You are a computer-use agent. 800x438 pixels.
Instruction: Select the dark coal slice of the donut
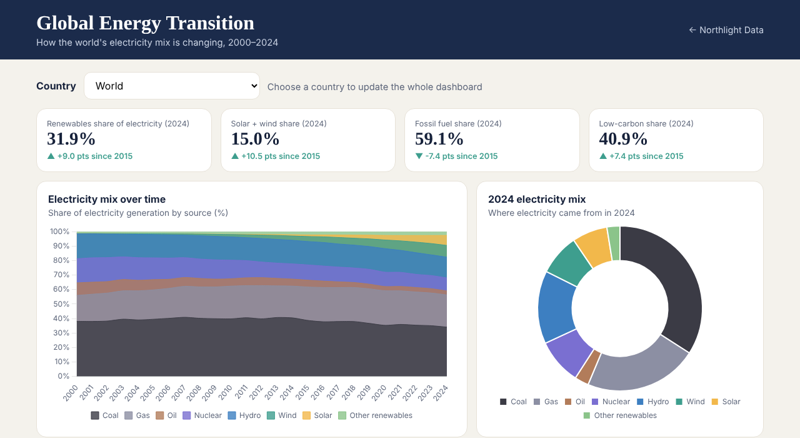click(677, 278)
